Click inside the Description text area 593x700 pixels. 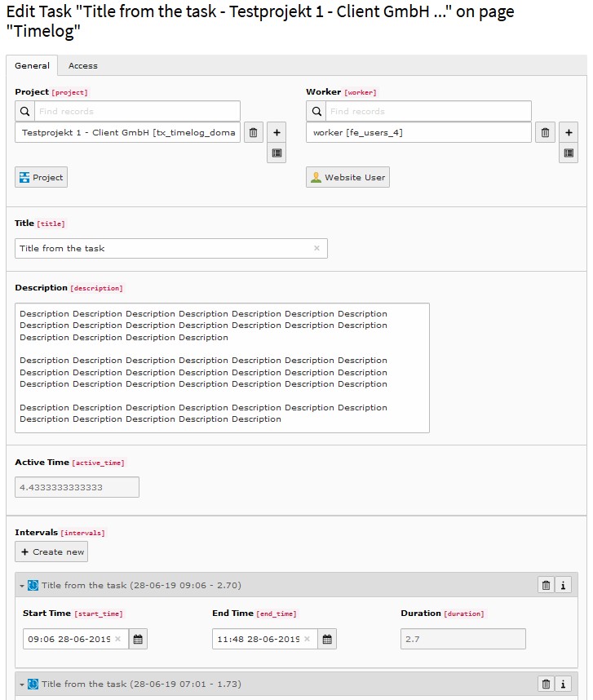[222, 368]
